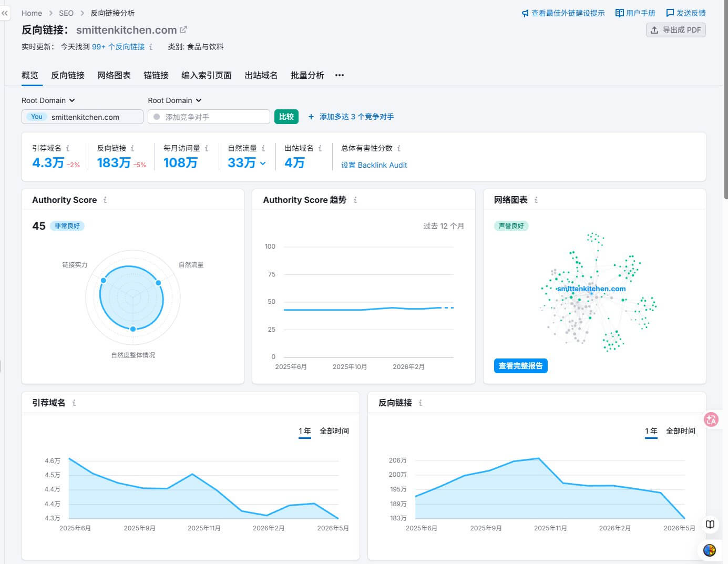Click SEO breadcrumb link
This screenshot has width=728, height=564.
(66, 13)
